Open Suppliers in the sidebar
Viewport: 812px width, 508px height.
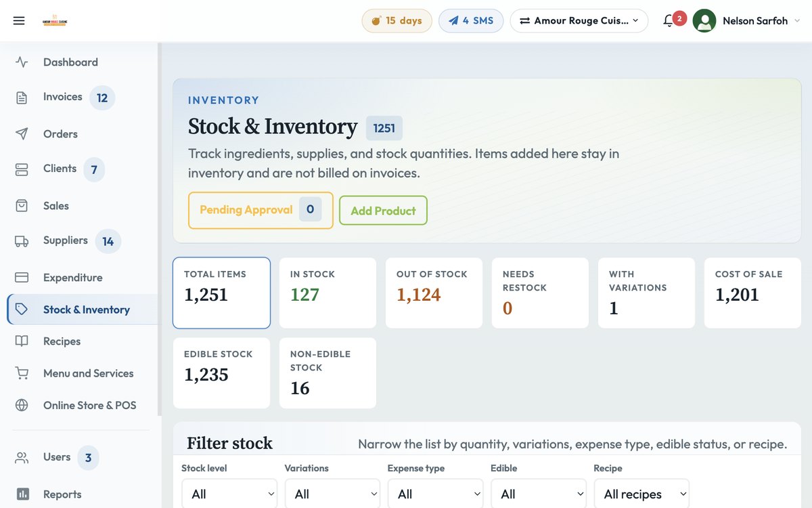coord(66,240)
